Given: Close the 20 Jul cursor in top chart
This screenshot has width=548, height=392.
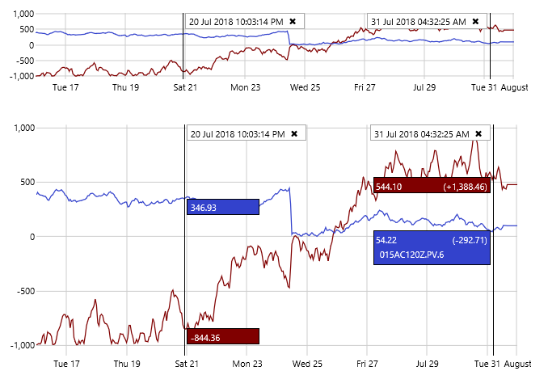Looking at the screenshot, I should pos(293,22).
